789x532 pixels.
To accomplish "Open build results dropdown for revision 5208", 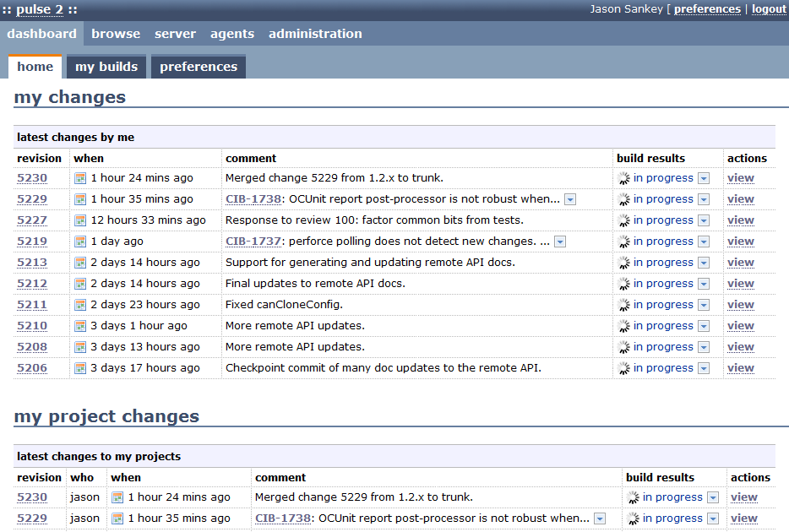I will coord(704,347).
